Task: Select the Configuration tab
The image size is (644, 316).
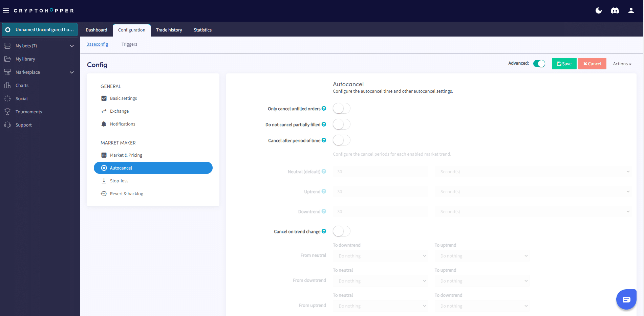Action: (x=132, y=30)
